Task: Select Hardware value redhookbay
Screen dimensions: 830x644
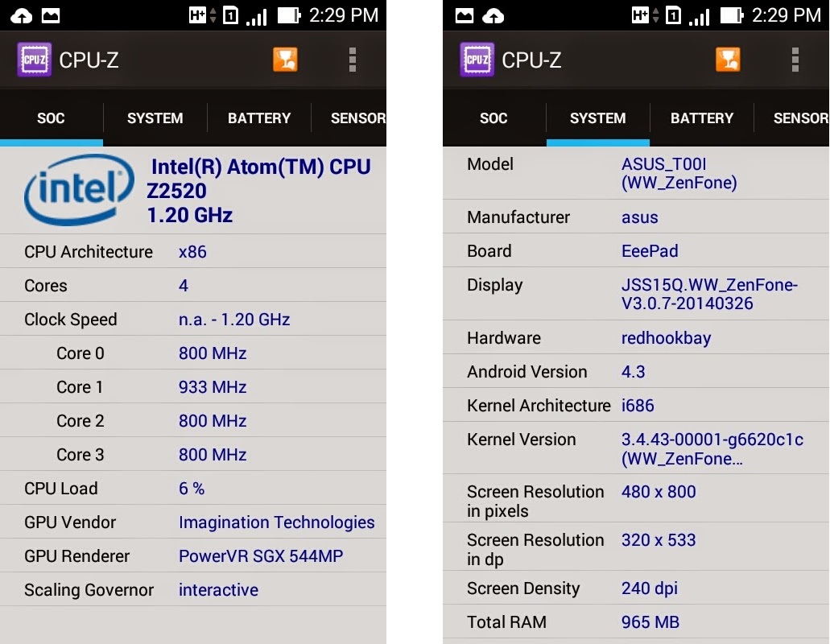Action: 667,338
